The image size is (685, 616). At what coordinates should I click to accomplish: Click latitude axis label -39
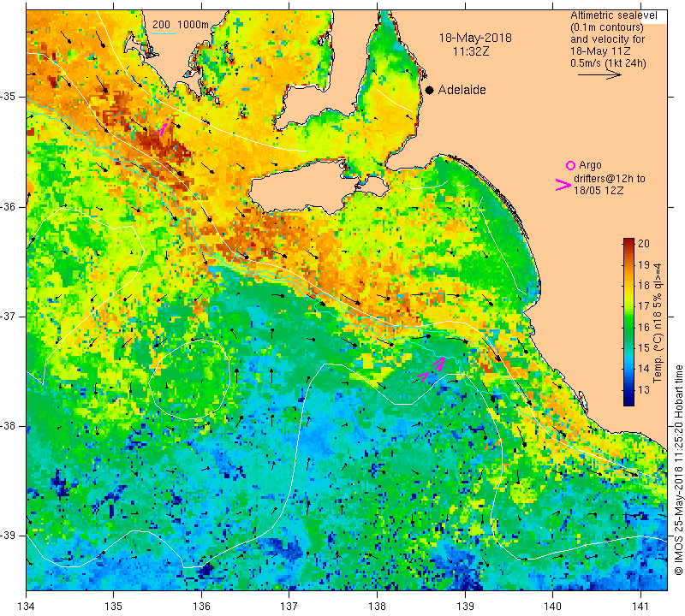click(x=8, y=536)
